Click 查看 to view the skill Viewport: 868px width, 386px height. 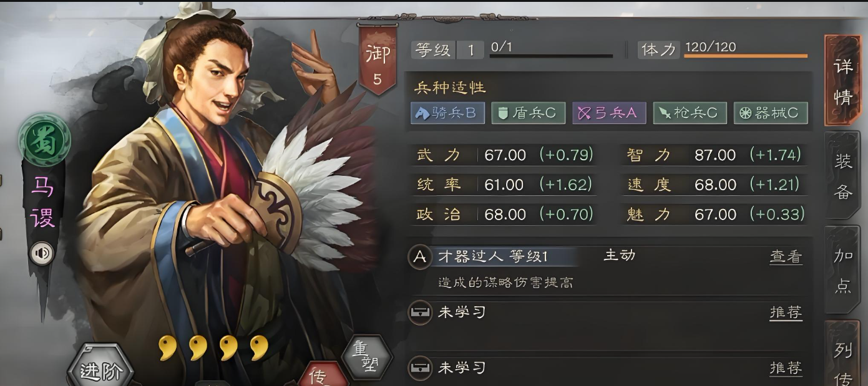(786, 256)
